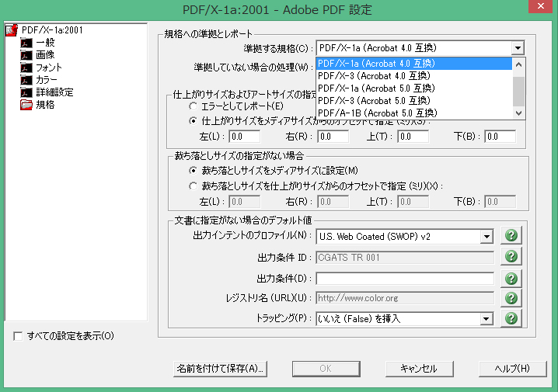Click 右(R) field in bleed size offsets

333,202
